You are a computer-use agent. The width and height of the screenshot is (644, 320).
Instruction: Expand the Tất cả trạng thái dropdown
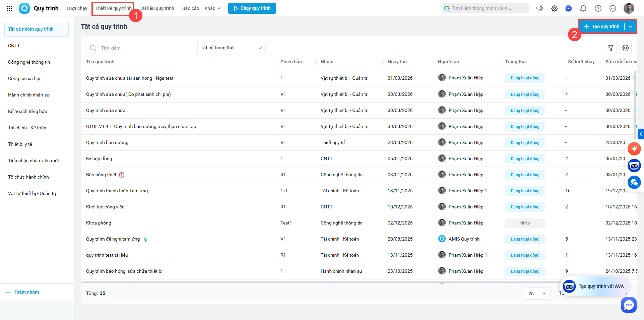pos(231,48)
